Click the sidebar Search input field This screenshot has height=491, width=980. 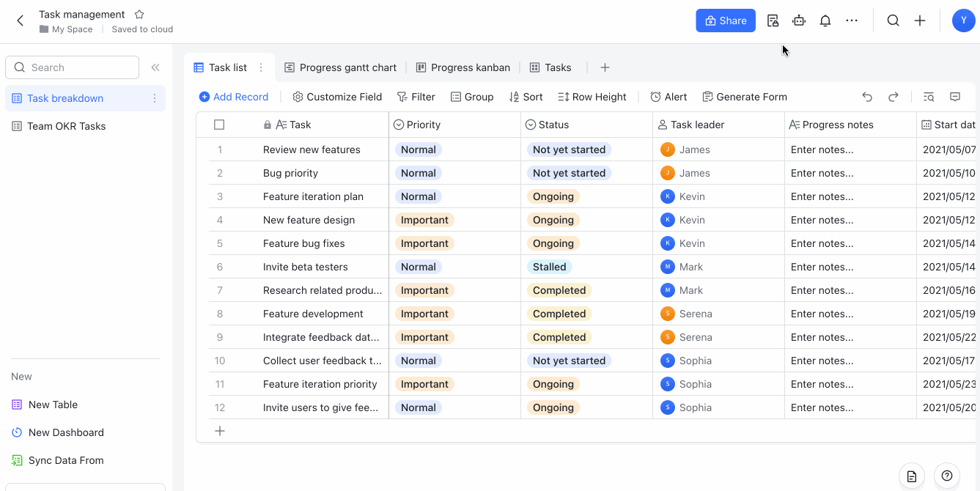72,67
